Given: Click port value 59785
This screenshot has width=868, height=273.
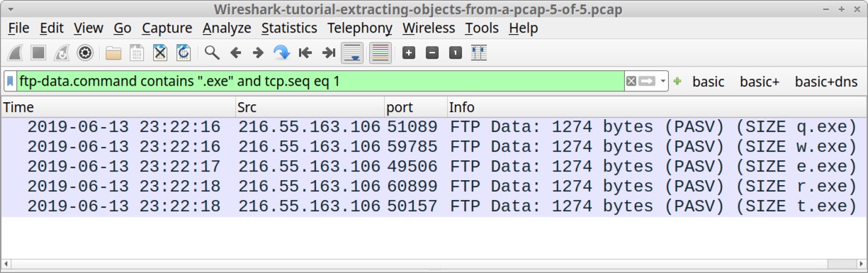Looking at the screenshot, I should pyautogui.click(x=412, y=147).
